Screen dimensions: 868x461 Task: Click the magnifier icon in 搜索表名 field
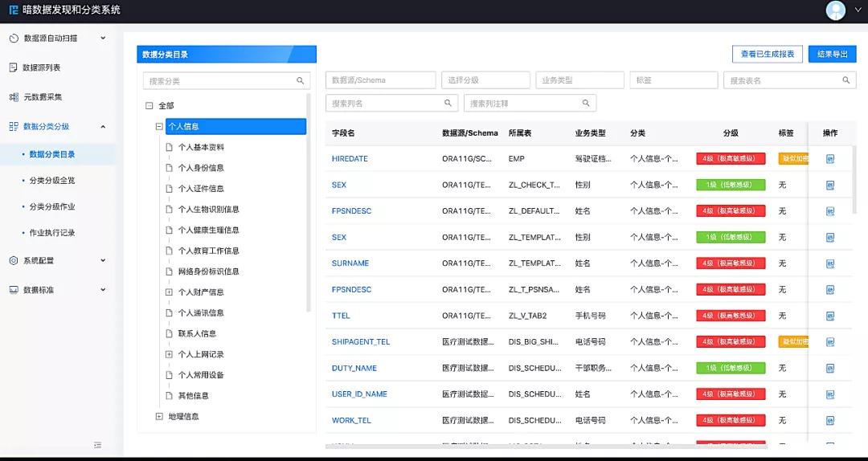tap(845, 80)
